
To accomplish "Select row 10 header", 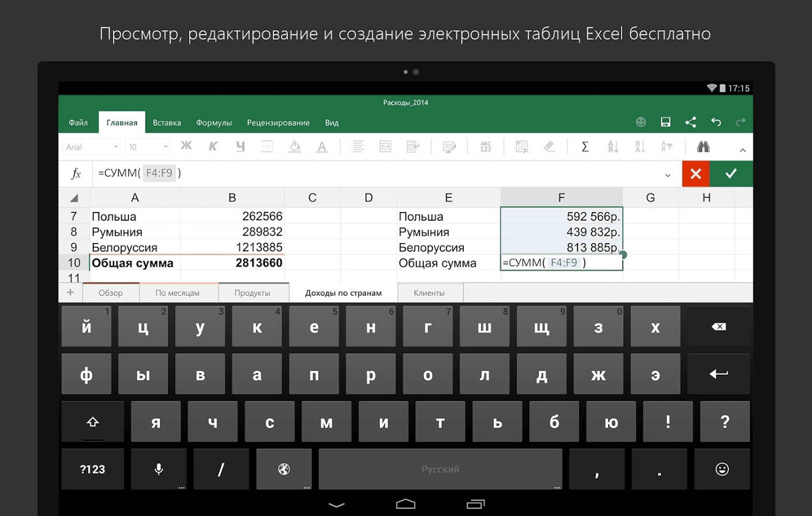I will click(x=74, y=263).
